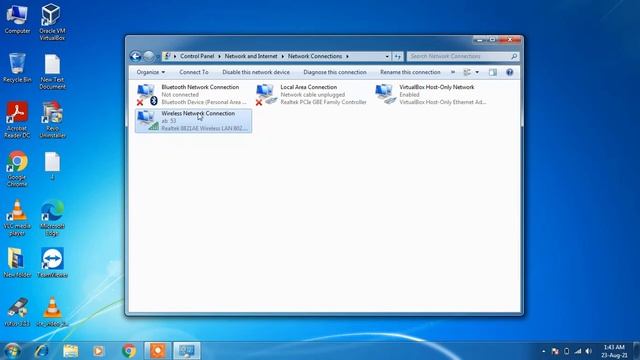
Task: Select Local Area Connection adapter icon
Action: coord(266,94)
